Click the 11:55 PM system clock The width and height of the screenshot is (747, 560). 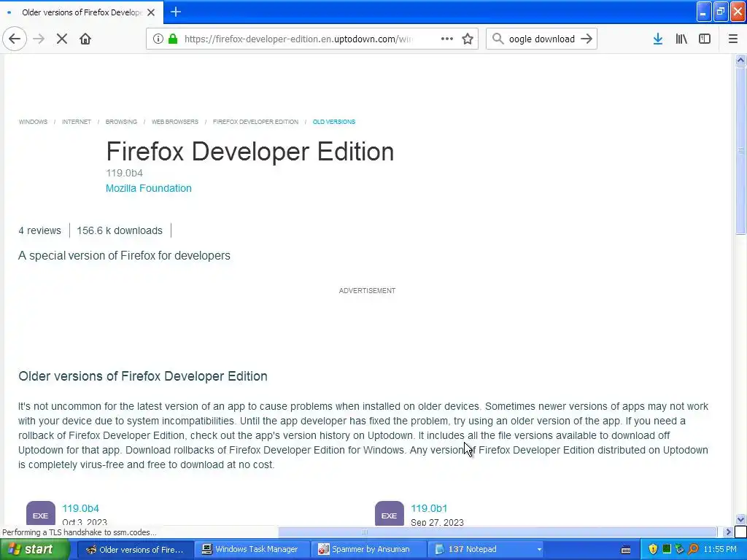[x=720, y=550]
